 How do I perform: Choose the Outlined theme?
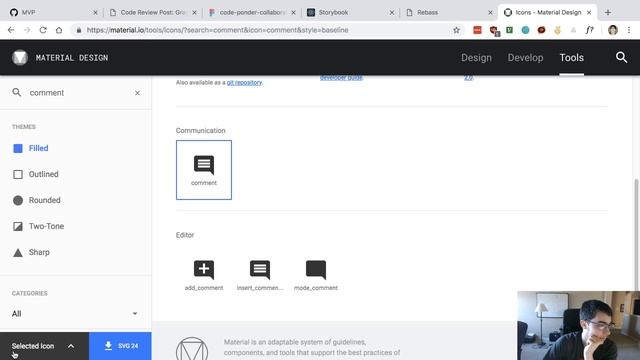pyautogui.click(x=36, y=174)
